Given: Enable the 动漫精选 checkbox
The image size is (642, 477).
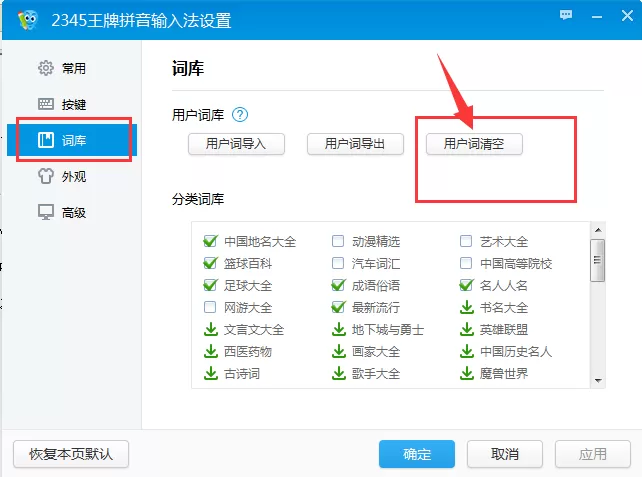Looking at the screenshot, I should click(338, 241).
